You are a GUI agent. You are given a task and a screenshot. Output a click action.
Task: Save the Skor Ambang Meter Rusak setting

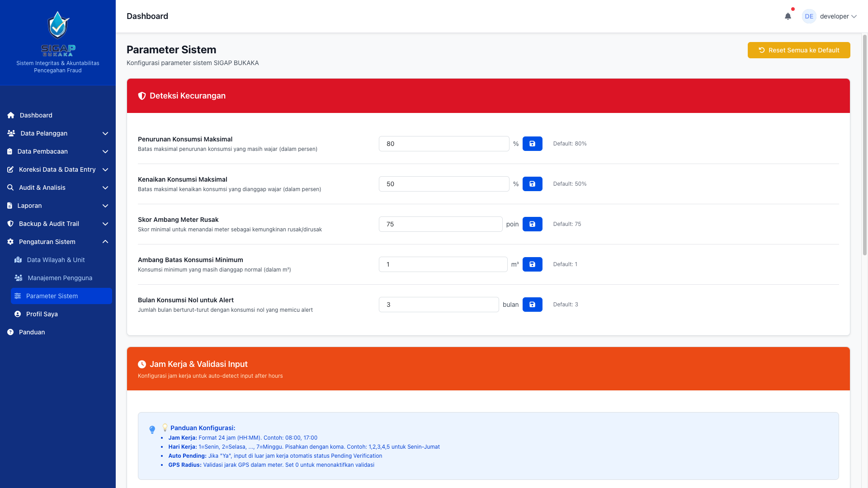pyautogui.click(x=532, y=224)
